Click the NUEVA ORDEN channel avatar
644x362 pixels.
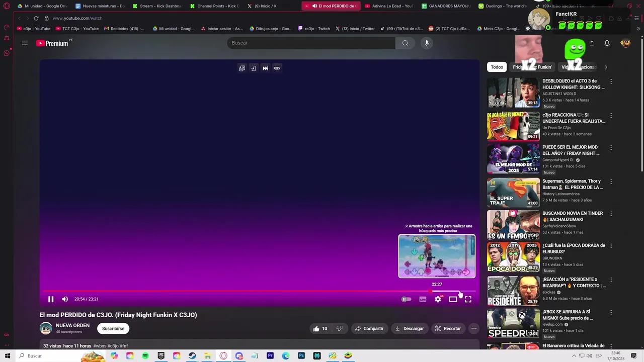46,328
